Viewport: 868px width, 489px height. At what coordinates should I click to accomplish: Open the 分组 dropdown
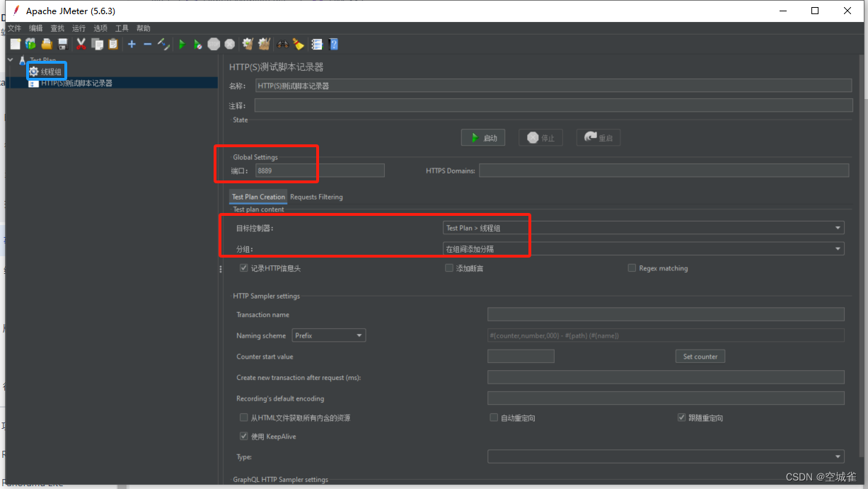pos(643,248)
